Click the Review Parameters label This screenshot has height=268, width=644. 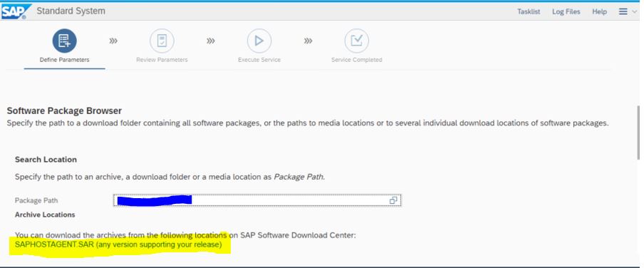(x=162, y=60)
